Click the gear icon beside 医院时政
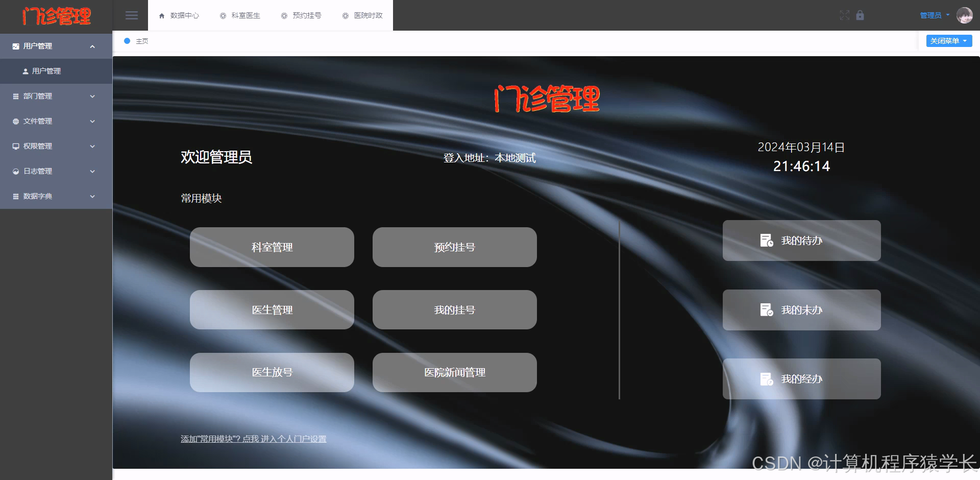 [345, 15]
